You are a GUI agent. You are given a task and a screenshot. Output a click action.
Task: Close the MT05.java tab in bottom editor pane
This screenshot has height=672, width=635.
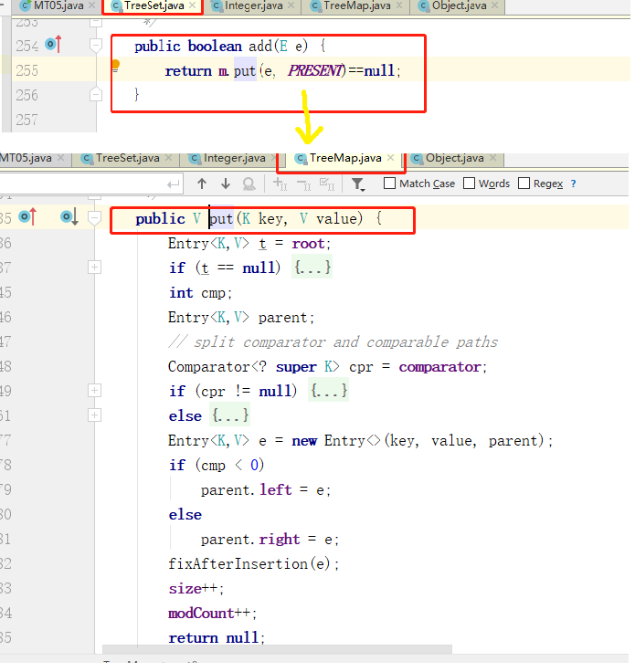point(61,158)
